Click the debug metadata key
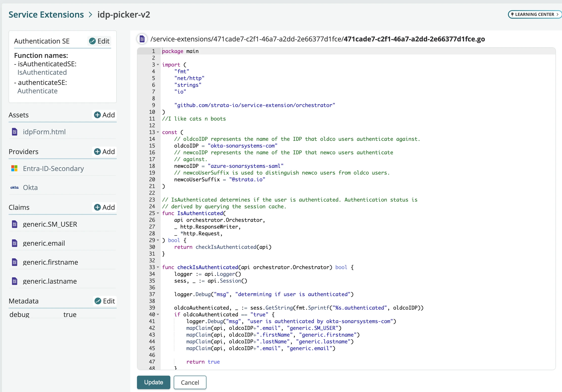The width and height of the screenshot is (562, 392). 19,314
